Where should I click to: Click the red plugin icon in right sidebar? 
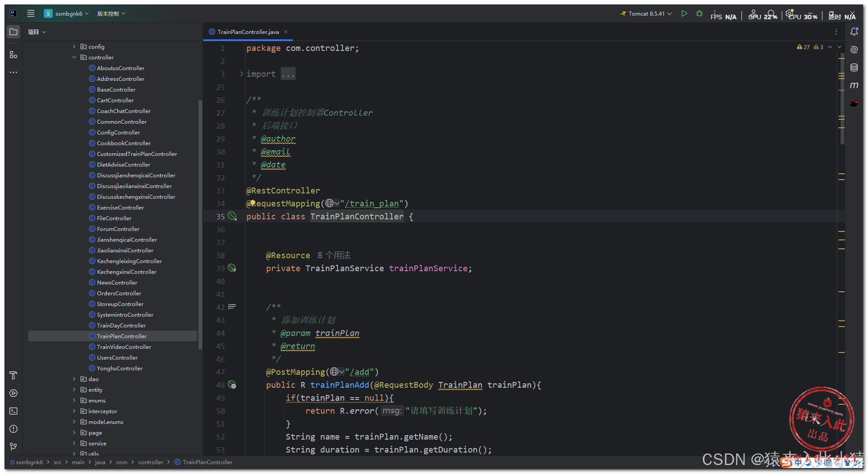tap(854, 103)
